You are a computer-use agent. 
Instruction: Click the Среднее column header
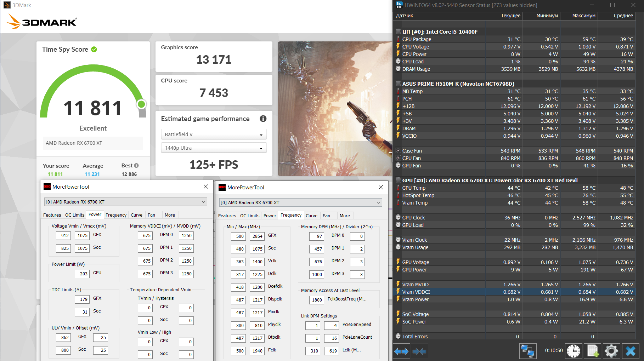pyautogui.click(x=616, y=16)
